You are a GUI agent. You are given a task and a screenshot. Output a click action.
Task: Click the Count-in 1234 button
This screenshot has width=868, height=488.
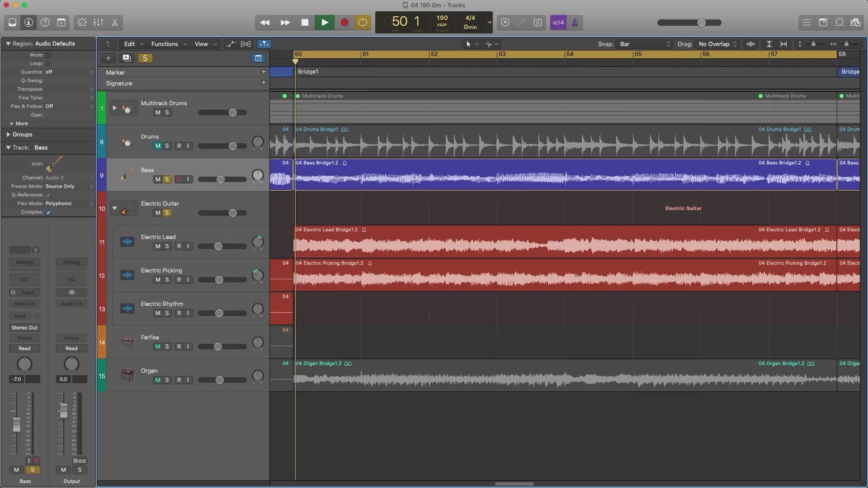tap(558, 23)
